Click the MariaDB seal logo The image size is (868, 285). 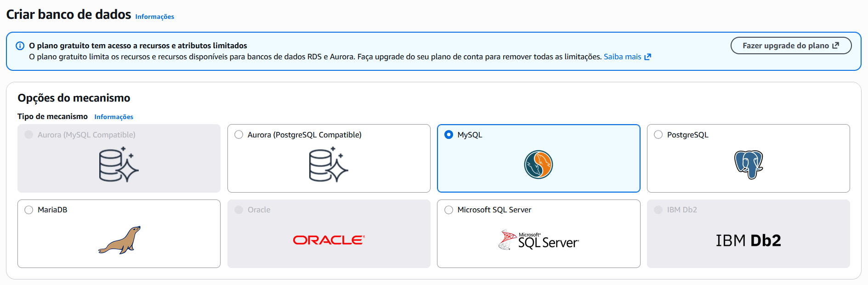point(119,240)
